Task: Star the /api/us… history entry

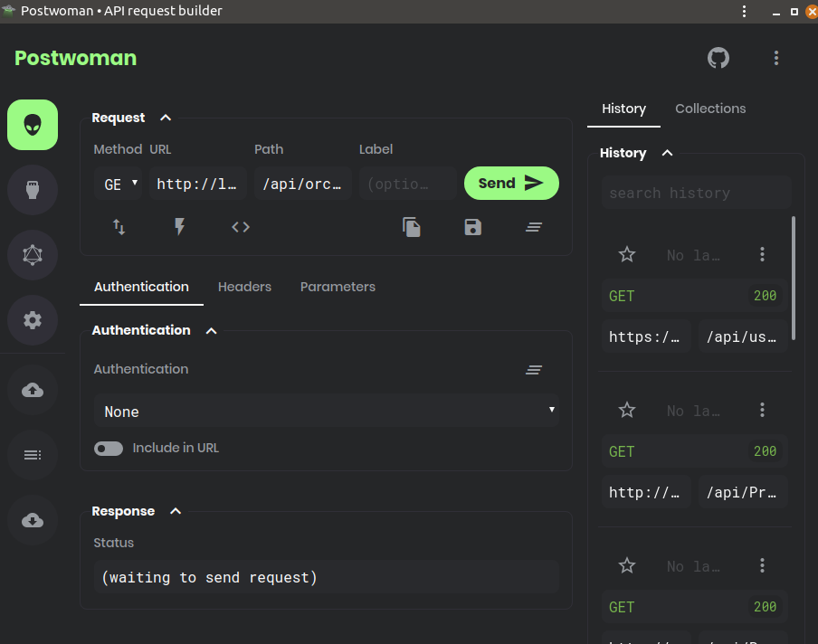Action: (626, 255)
